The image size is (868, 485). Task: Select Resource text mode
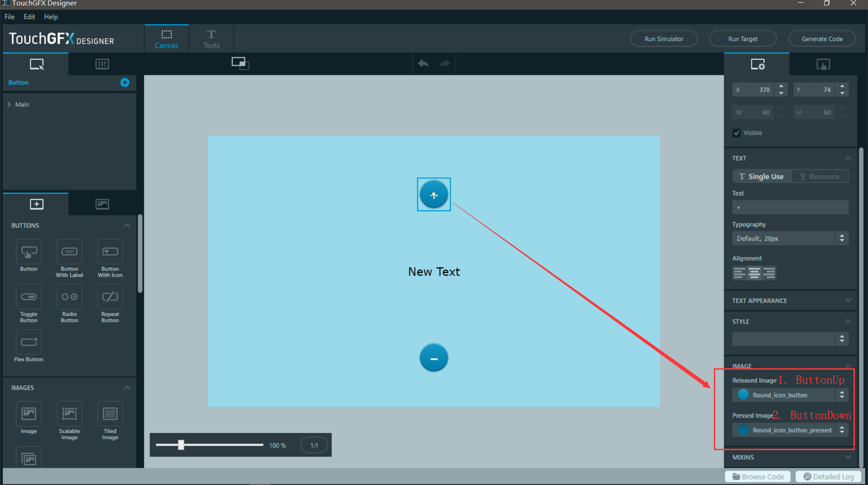820,176
